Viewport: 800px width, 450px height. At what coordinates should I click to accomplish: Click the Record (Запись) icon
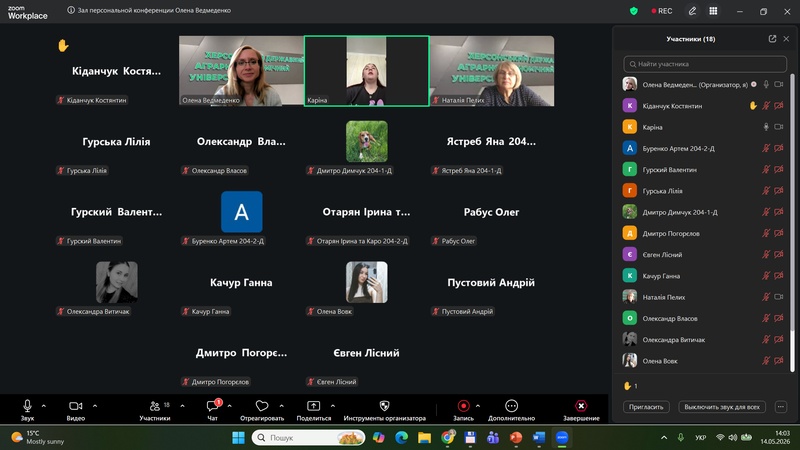[x=463, y=406]
